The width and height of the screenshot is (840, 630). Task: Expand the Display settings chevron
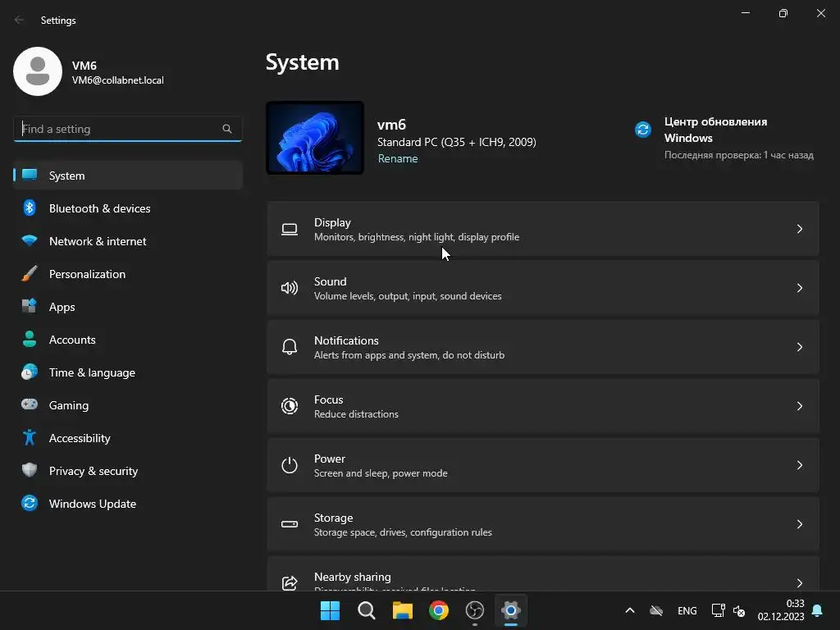799,230
